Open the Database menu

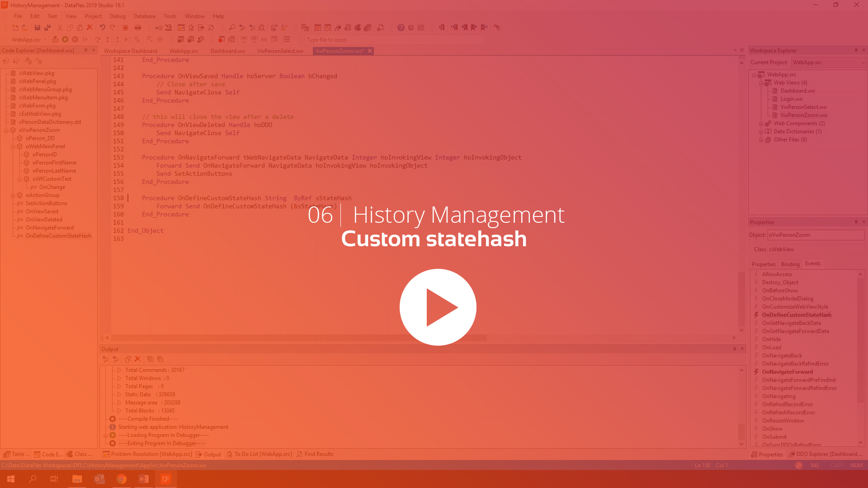tap(145, 16)
